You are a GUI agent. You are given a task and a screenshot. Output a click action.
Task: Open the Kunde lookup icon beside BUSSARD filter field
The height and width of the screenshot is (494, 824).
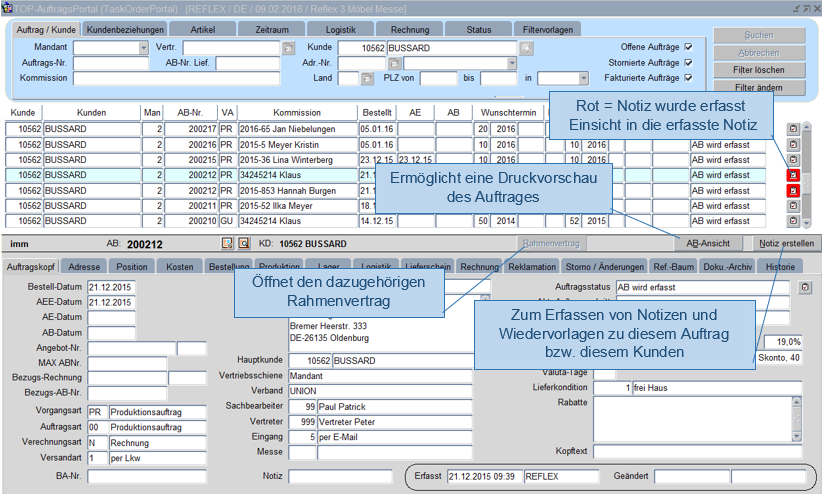(526, 48)
